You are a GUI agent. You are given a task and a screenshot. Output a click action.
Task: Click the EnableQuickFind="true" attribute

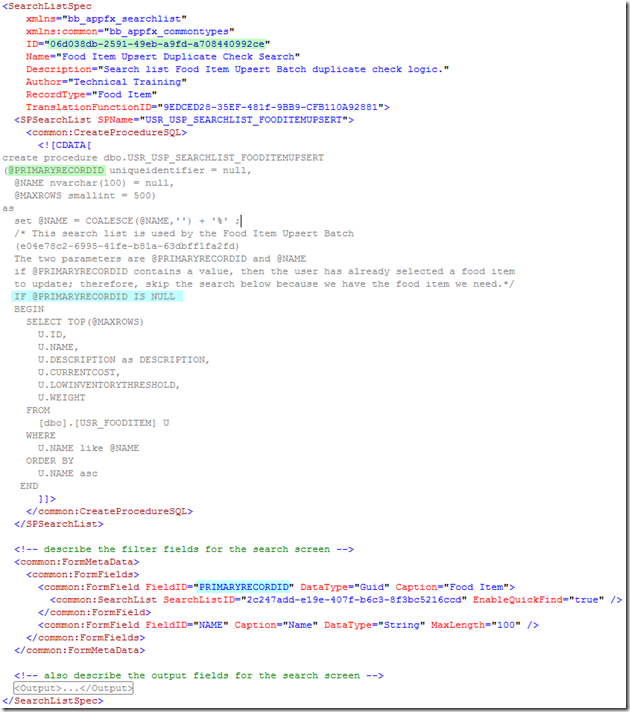539,600
